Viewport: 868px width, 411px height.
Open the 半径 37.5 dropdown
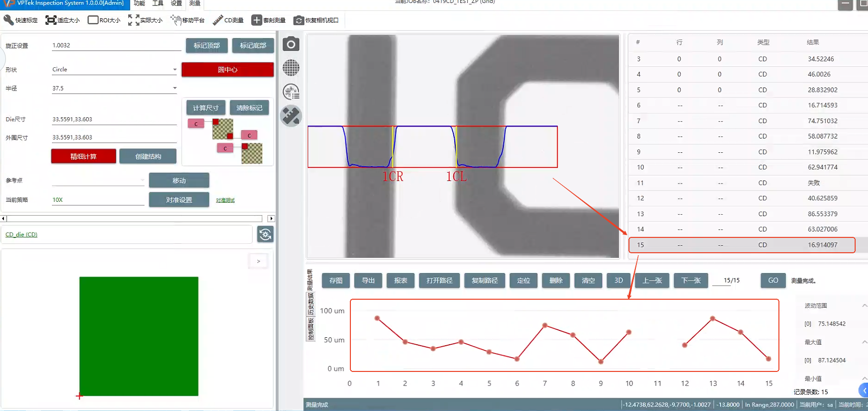(x=175, y=89)
